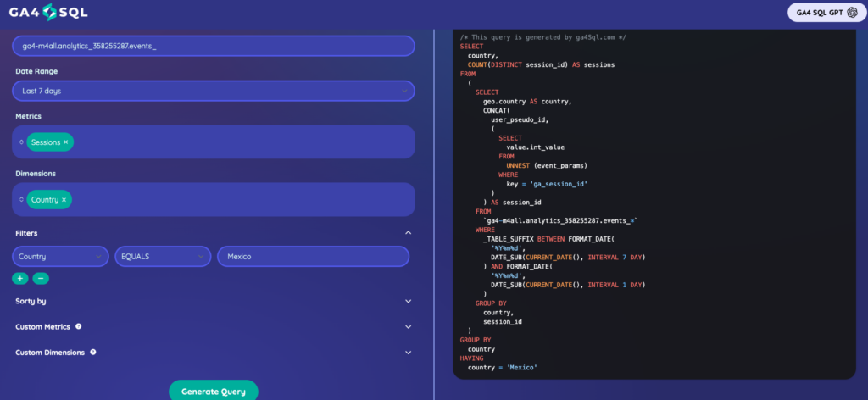Click the Generate Query button

[x=213, y=391]
